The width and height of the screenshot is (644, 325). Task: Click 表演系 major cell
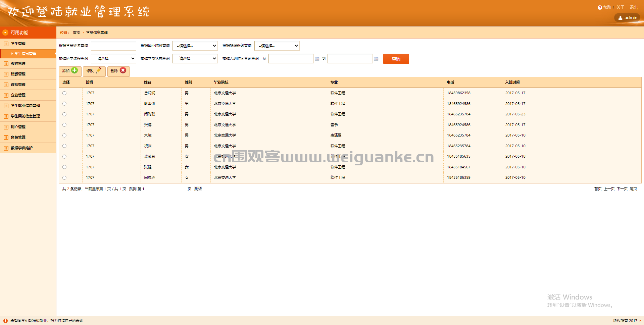336,136
